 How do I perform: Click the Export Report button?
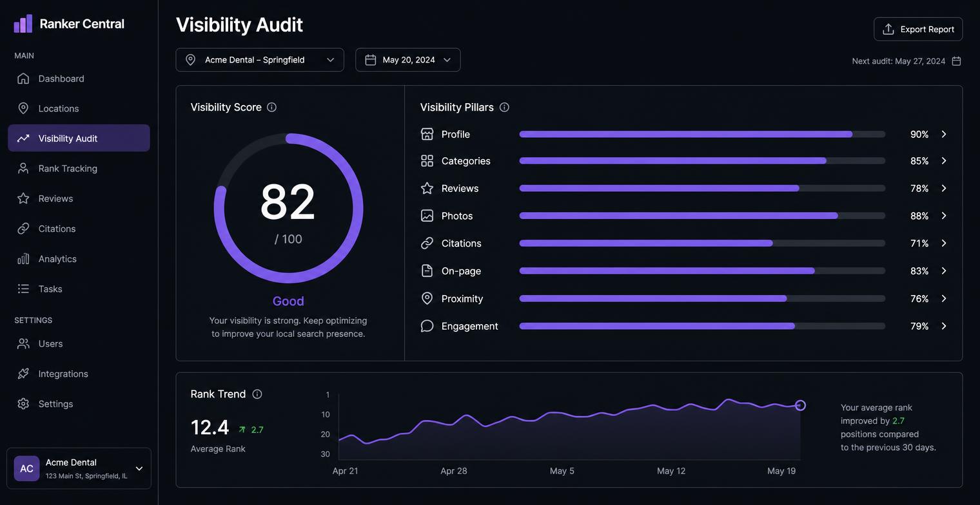(918, 29)
